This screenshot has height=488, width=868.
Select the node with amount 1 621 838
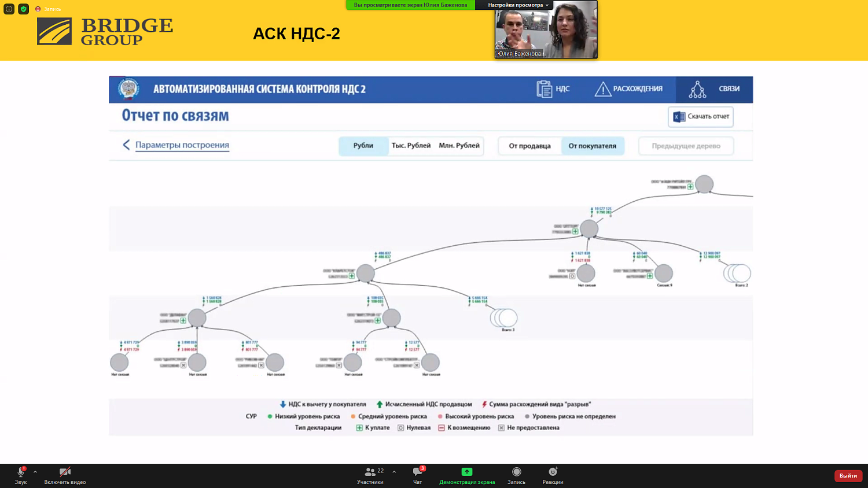click(x=586, y=273)
